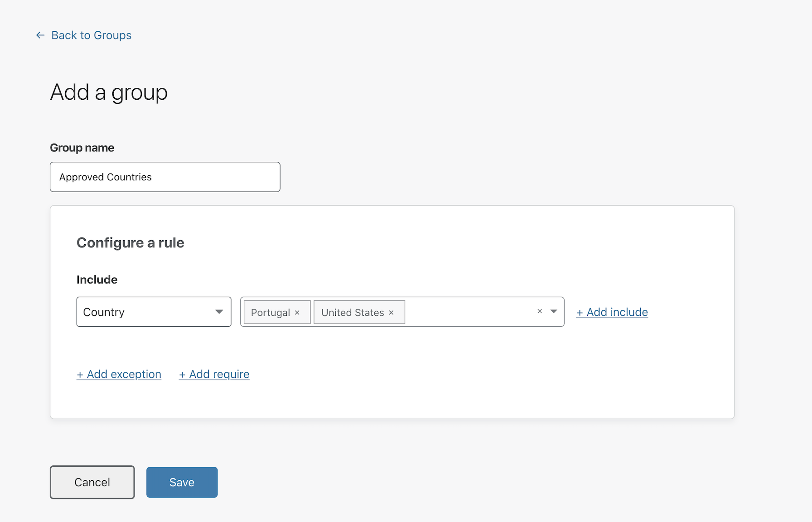The image size is (812, 522).
Task: Clear all selected countries with the ×
Action: coord(540,311)
